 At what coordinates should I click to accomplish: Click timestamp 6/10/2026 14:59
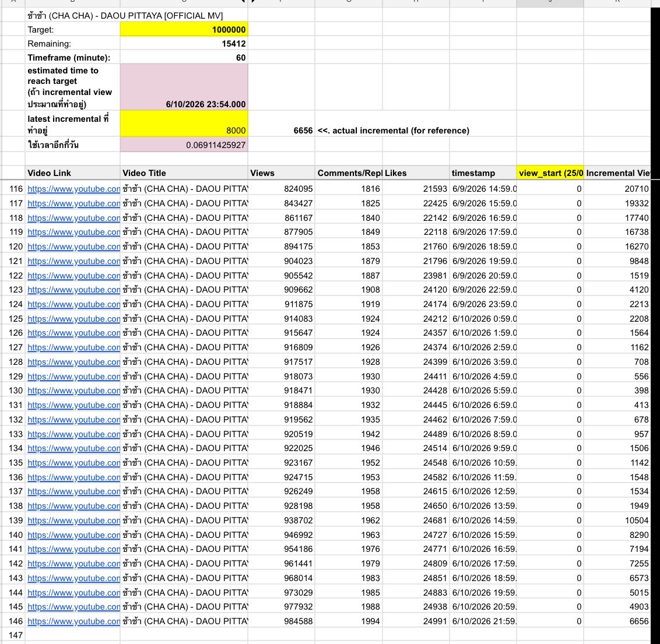(x=483, y=520)
